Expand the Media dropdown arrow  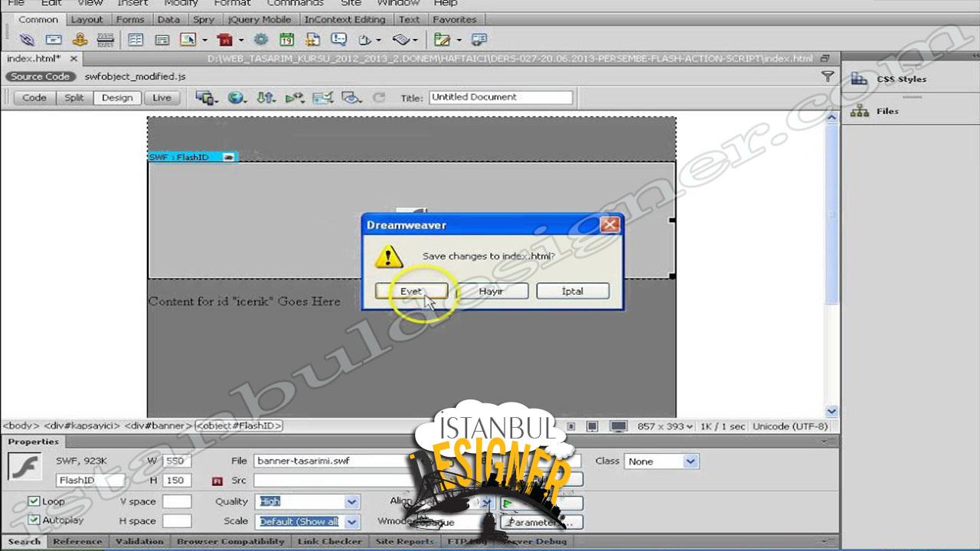click(240, 40)
